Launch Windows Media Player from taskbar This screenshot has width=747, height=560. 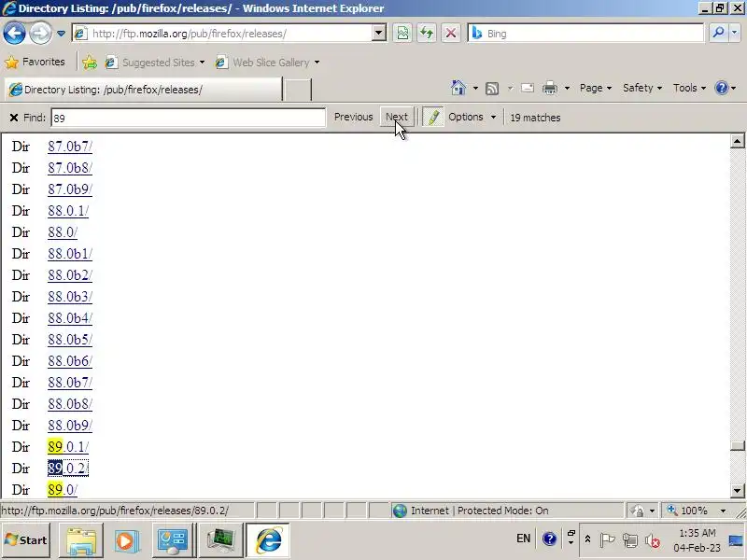126,541
